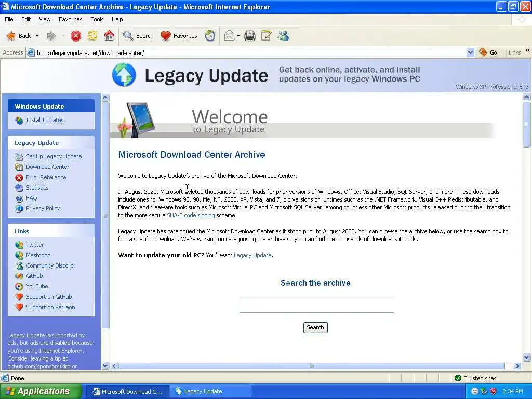Click sidebar scrollbar down arrow
This screenshot has width=532, height=399.
point(105,366)
